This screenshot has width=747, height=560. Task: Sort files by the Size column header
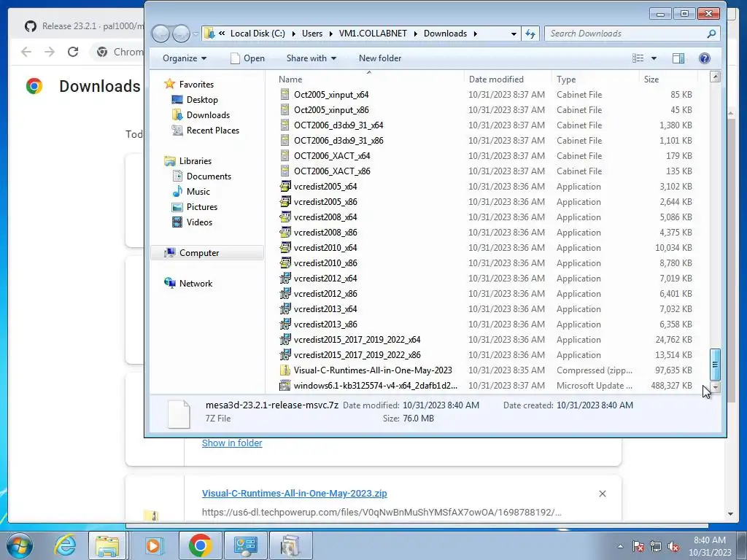(x=668, y=79)
